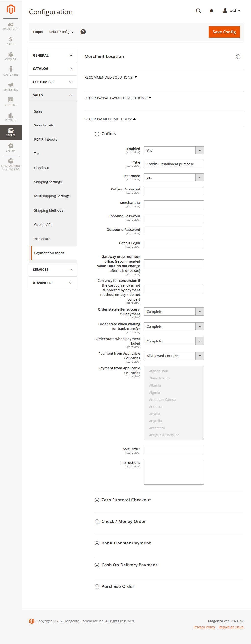This screenshot has width=251, height=644.
Task: Select Shipping Methods in the configuration menu
Action: 49,210
